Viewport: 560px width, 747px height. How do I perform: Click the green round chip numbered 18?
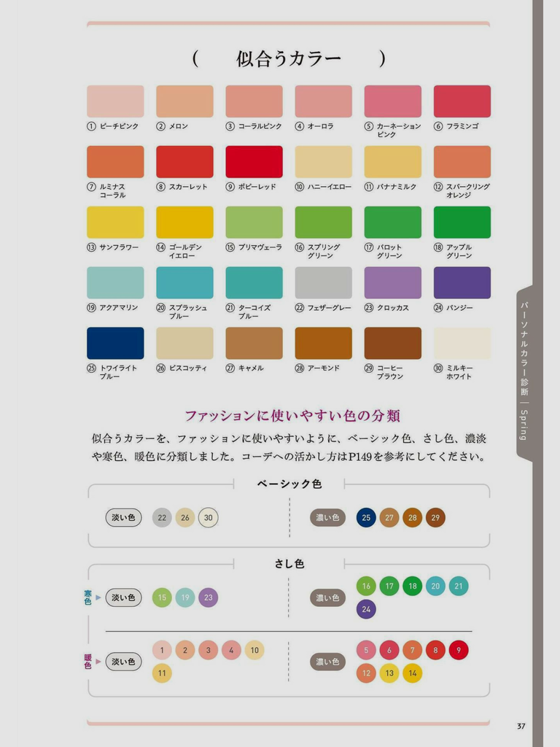(413, 586)
